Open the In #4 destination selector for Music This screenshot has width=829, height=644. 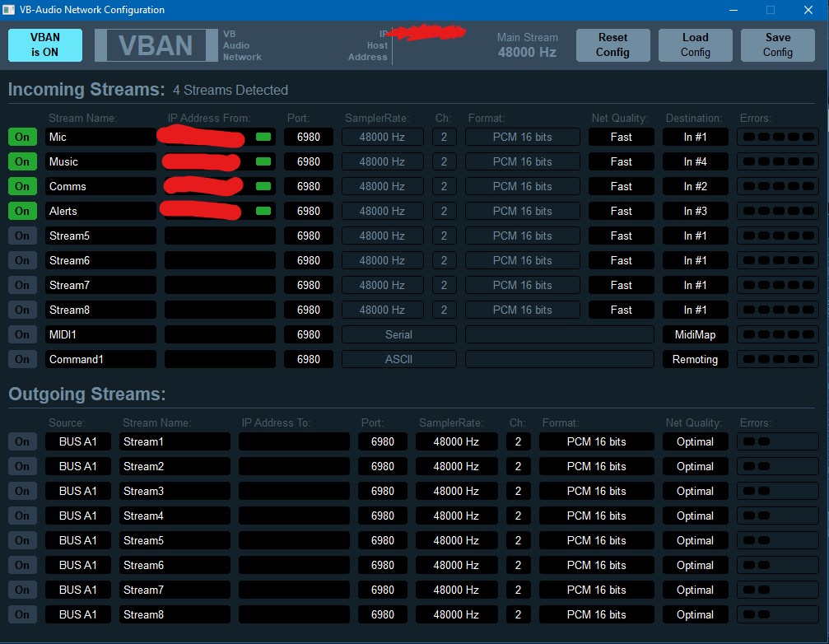coord(695,161)
